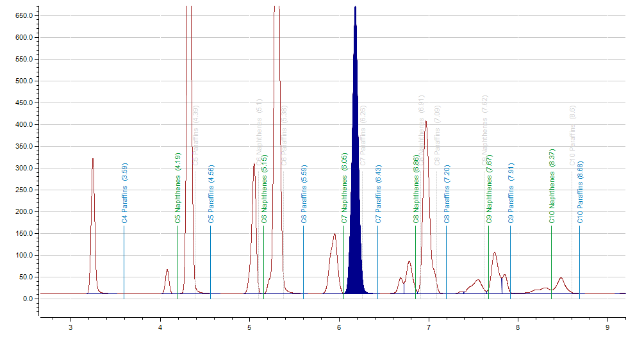This screenshot has width=644, height=337.
Task: Select the green C5 Naphthenes (4.19) marker
Action: [178, 188]
